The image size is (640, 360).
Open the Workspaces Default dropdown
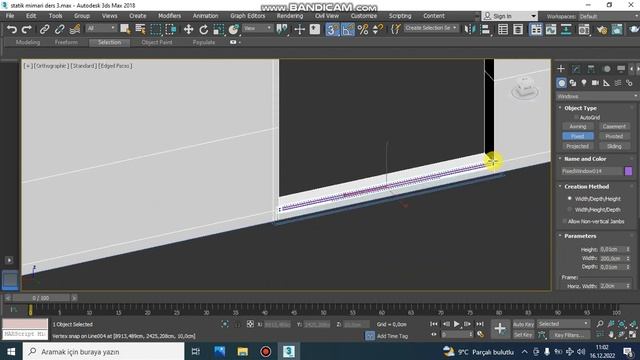pos(608,16)
